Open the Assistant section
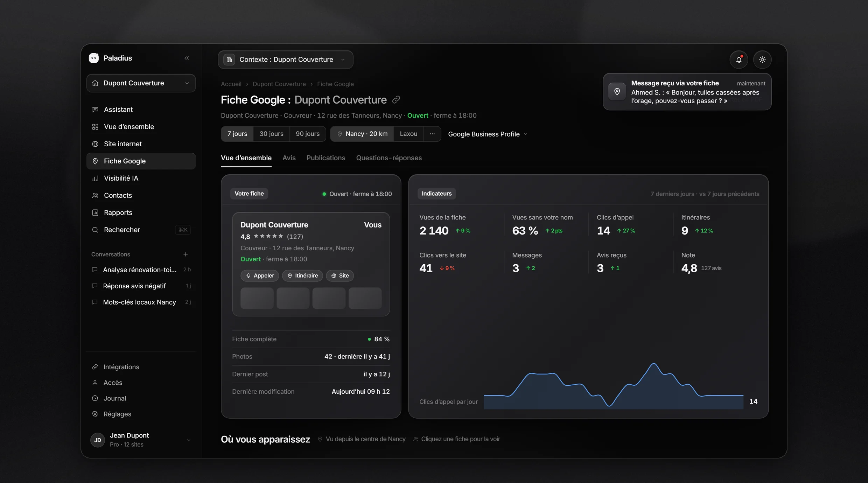This screenshot has width=868, height=483. (x=141, y=110)
